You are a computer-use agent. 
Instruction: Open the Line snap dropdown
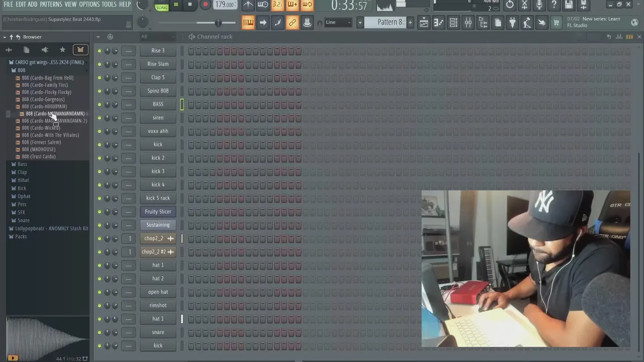[x=338, y=22]
